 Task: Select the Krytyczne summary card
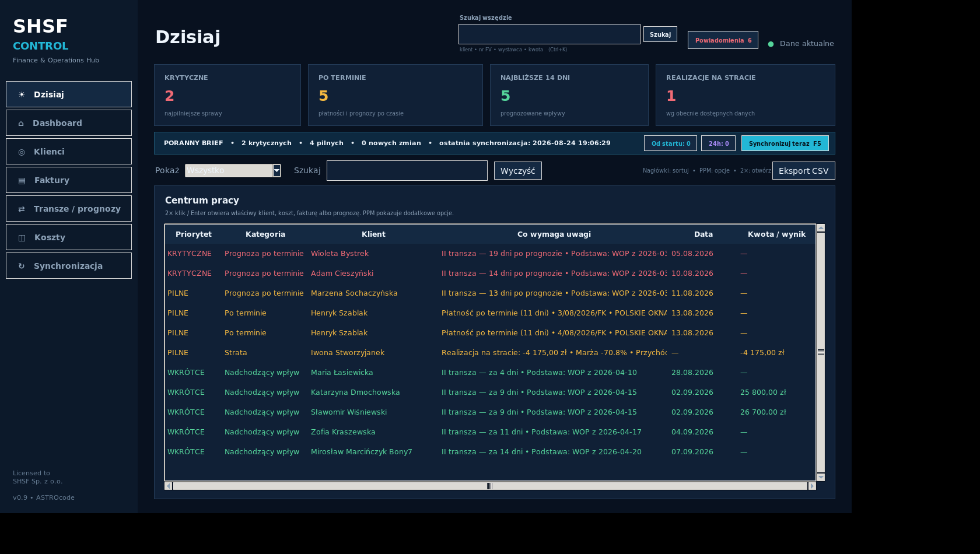(x=228, y=95)
